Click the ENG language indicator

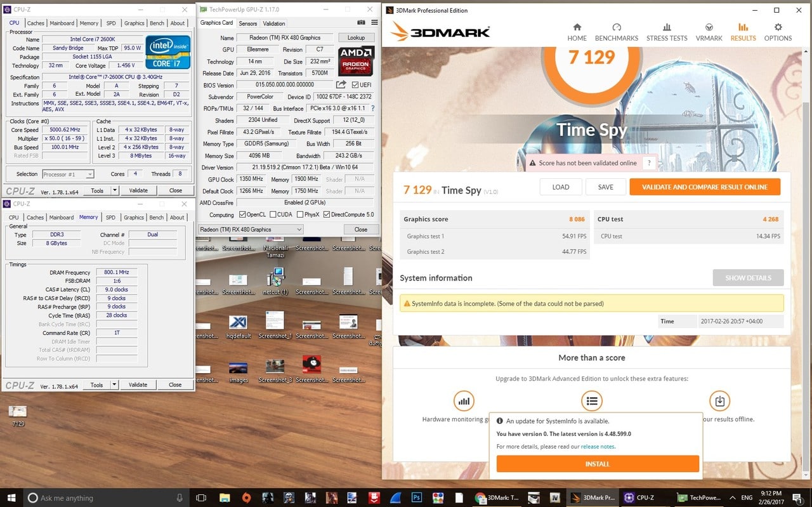[x=747, y=498]
